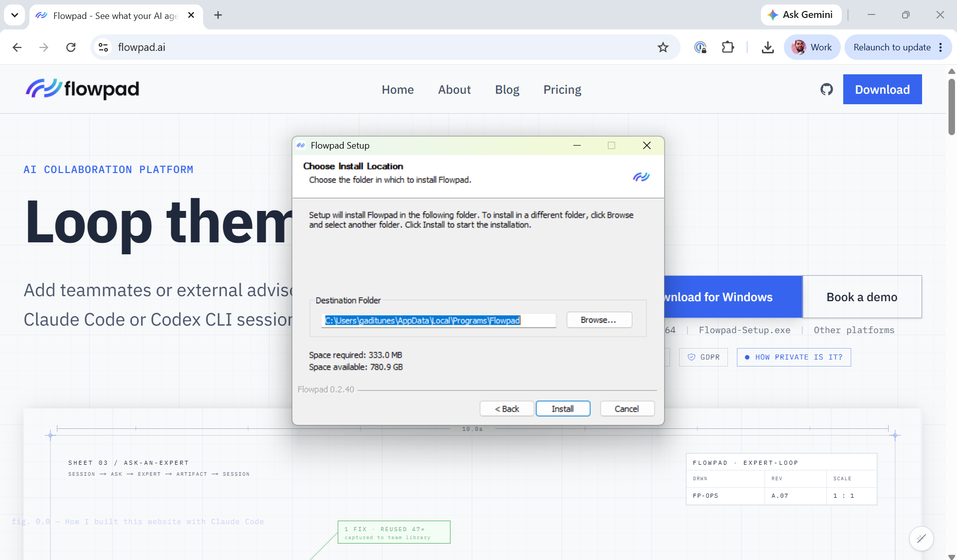The height and width of the screenshot is (560, 957).
Task: Go back using the browser back arrow
Action: 17,47
